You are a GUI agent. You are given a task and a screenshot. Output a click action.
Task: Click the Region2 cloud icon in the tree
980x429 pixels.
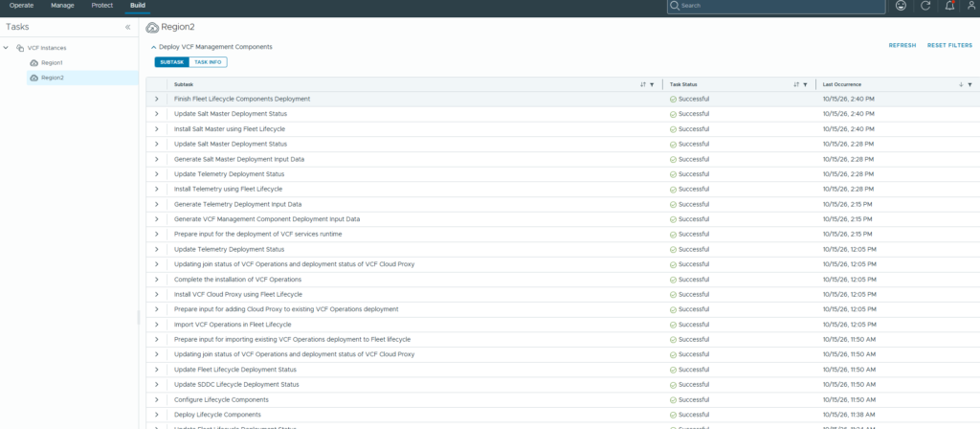point(34,78)
